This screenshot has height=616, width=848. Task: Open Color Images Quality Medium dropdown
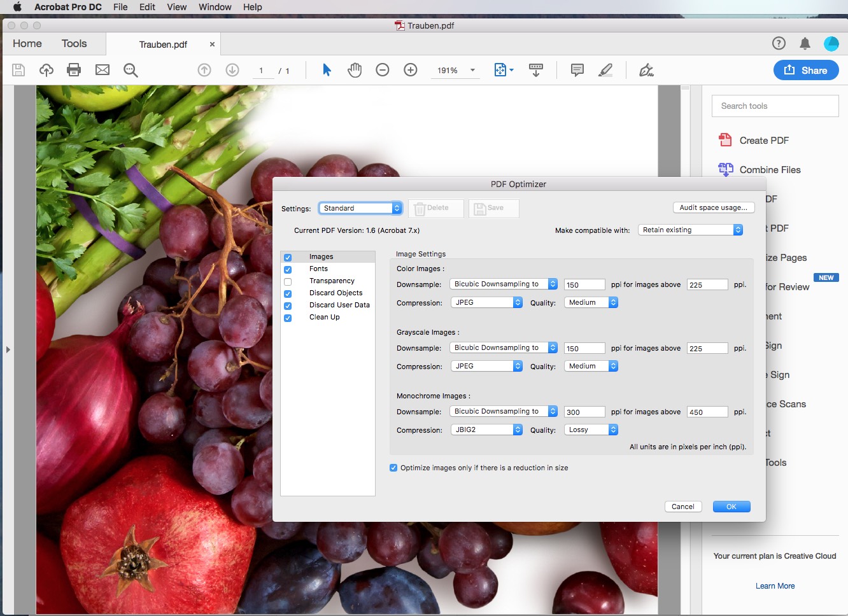(x=591, y=302)
